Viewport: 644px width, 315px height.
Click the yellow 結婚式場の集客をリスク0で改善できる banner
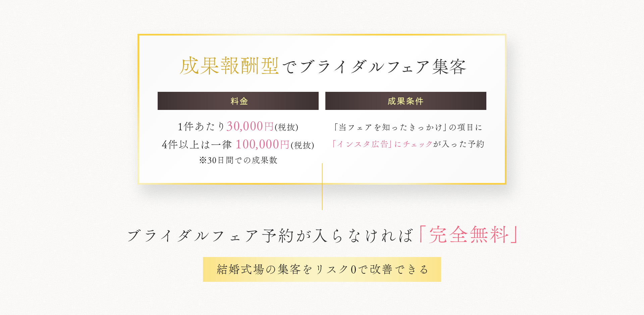pyautogui.click(x=322, y=269)
